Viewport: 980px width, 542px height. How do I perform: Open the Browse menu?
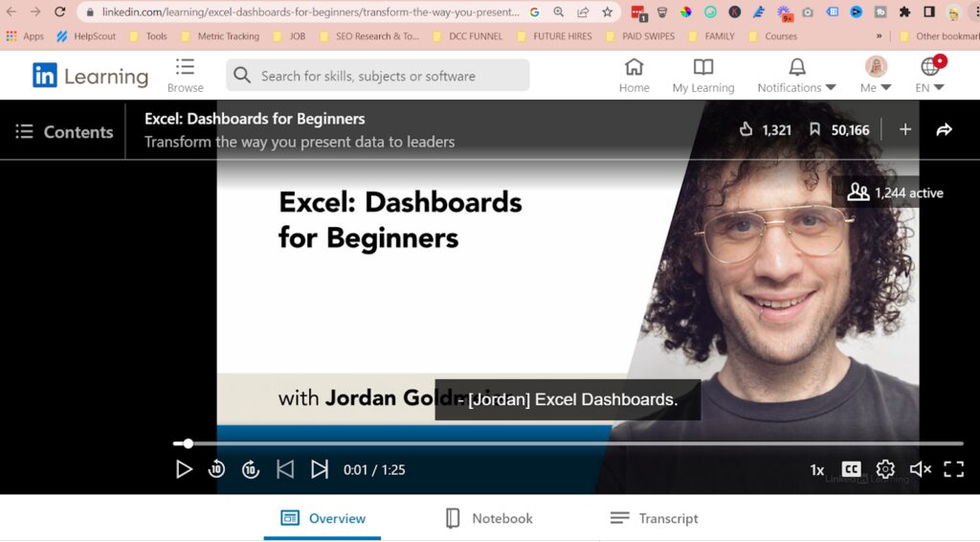pos(185,76)
